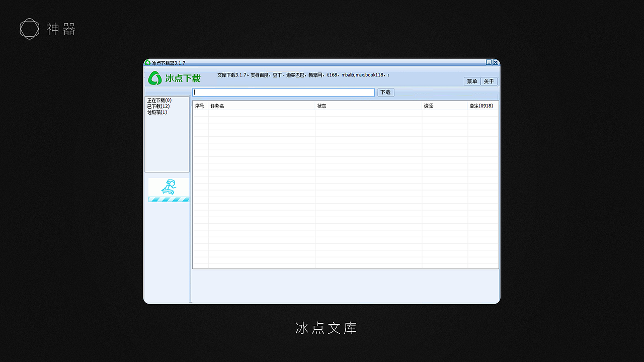Close the 冰点下载器 window

pyautogui.click(x=496, y=62)
